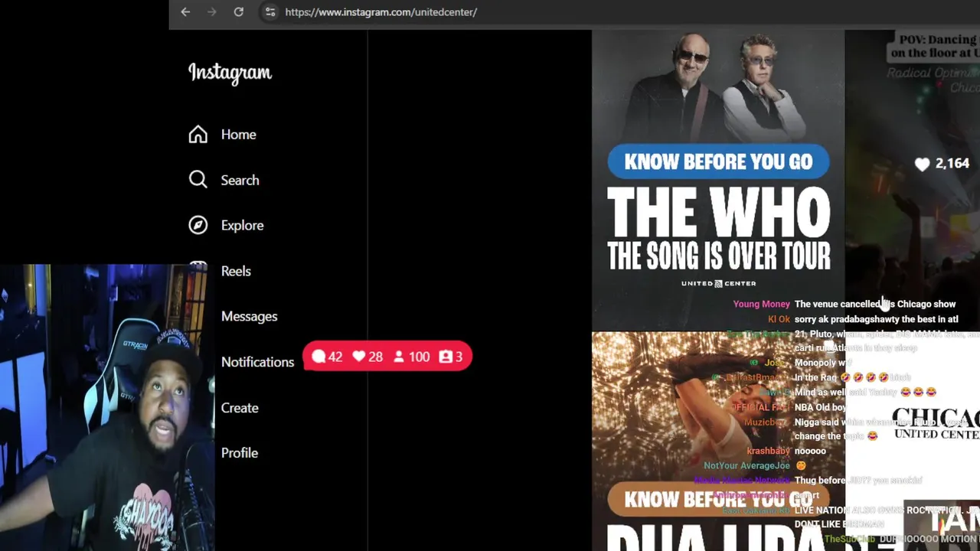Click the heart icon next to 2,164
Image resolution: width=980 pixels, height=551 pixels.
tap(922, 164)
